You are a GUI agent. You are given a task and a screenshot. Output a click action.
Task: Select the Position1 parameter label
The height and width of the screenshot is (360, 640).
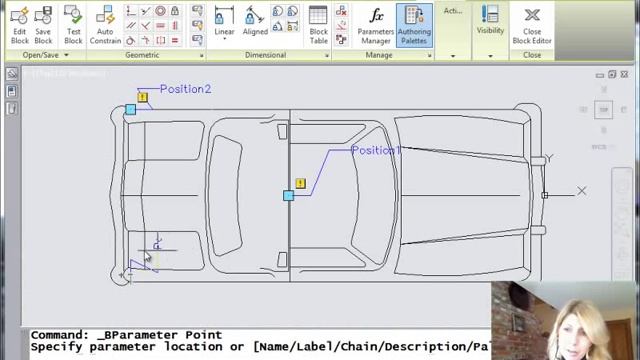click(x=376, y=150)
